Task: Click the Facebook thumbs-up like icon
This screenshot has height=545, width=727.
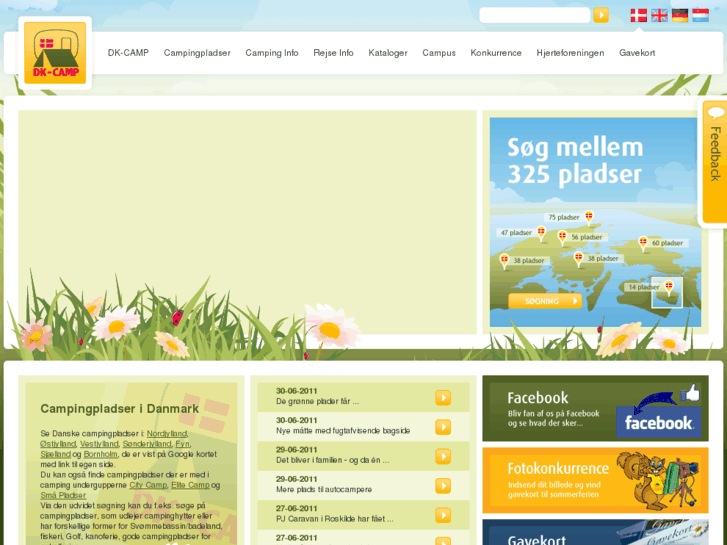Action: (x=690, y=393)
